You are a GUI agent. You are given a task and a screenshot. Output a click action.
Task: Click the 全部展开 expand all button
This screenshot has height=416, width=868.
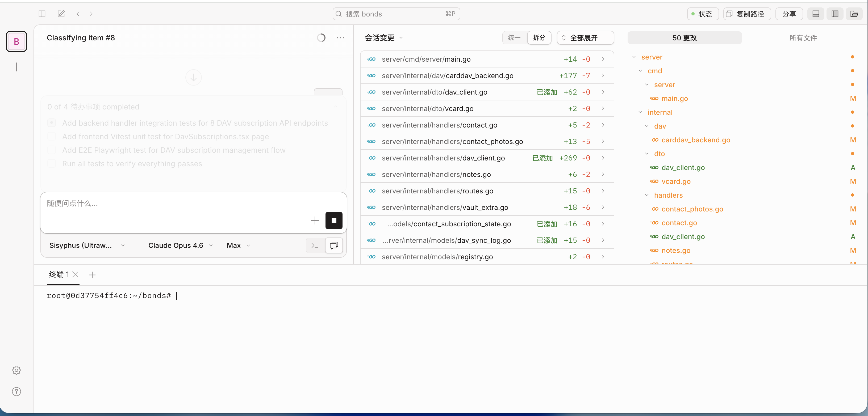click(585, 38)
